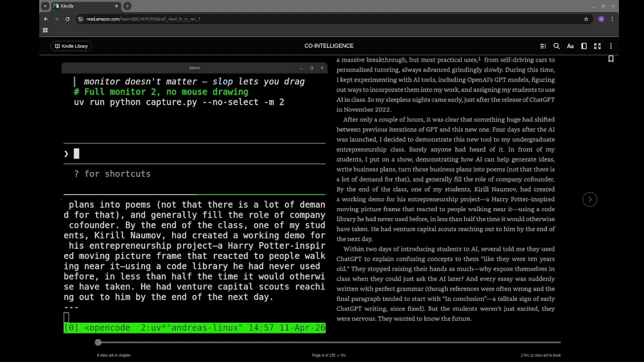Screen dimensions: 644x362
Task: Click the footnote 1 superscript link
Action: point(479,59)
